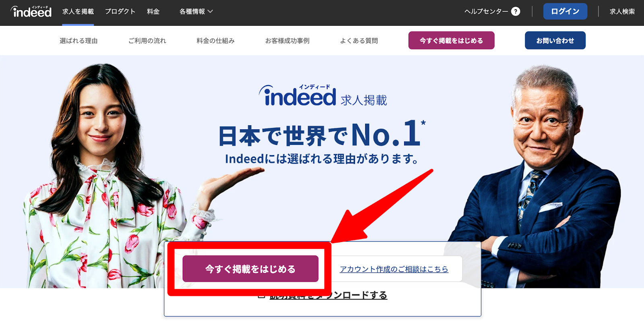View お客様成功事例 section
The height and width of the screenshot is (333, 644).
[287, 41]
